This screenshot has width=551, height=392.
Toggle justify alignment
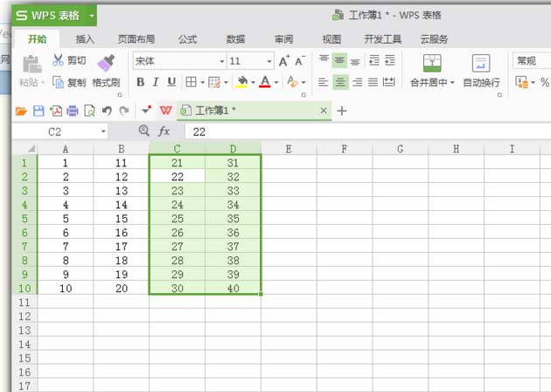pos(373,82)
